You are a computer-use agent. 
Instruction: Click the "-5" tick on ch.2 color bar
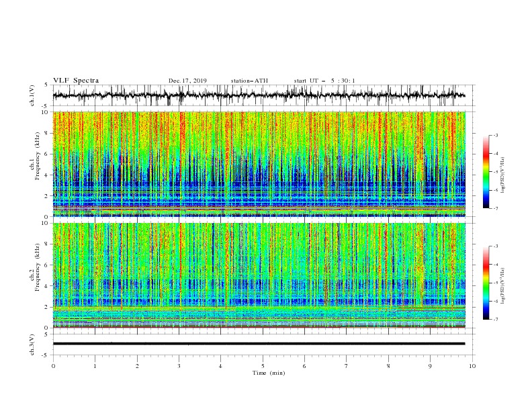point(496,283)
